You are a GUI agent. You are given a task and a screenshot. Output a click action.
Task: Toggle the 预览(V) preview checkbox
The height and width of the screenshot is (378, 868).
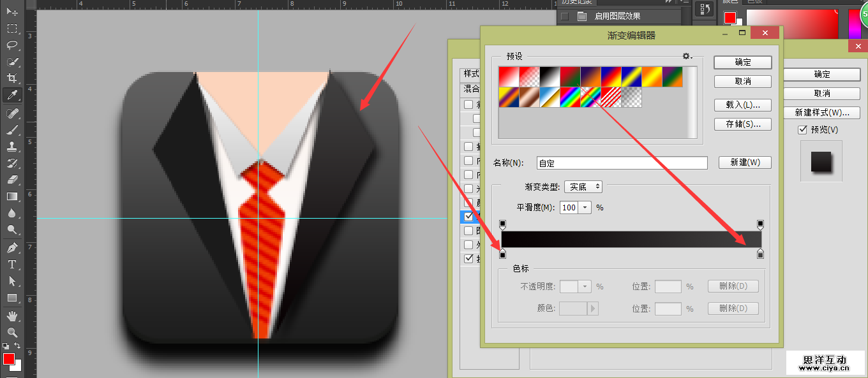pos(803,129)
